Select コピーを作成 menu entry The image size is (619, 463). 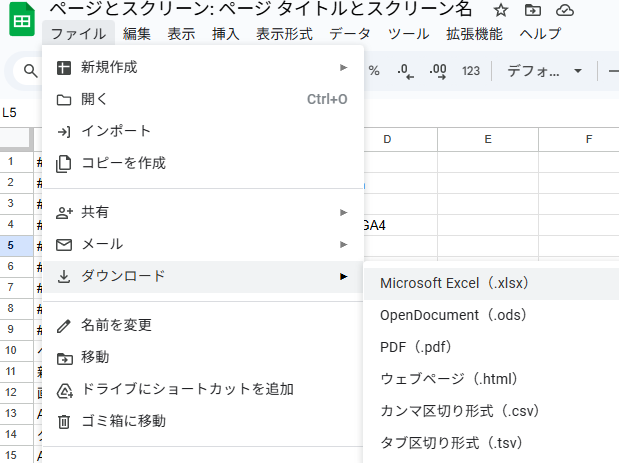coord(203,163)
